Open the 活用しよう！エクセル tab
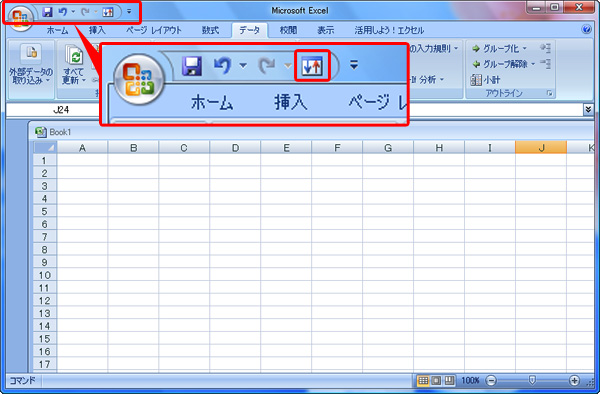The image size is (600, 394). (389, 30)
